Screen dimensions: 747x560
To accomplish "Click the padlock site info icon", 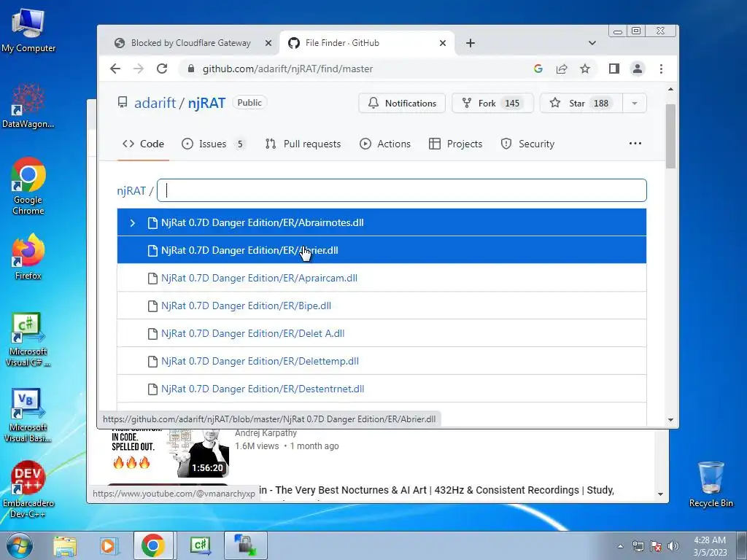I will pos(191,69).
